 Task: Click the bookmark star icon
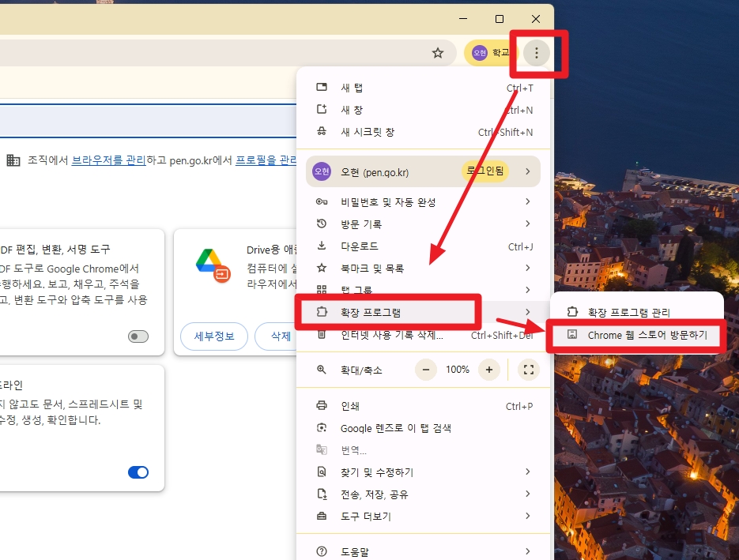438,52
